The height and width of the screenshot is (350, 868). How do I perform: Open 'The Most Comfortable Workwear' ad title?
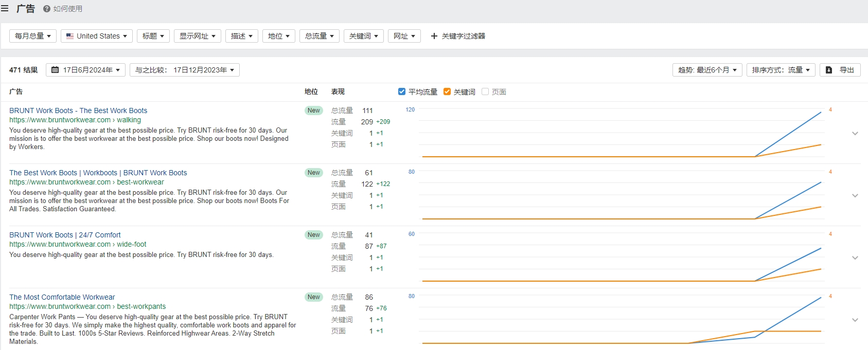click(62, 297)
